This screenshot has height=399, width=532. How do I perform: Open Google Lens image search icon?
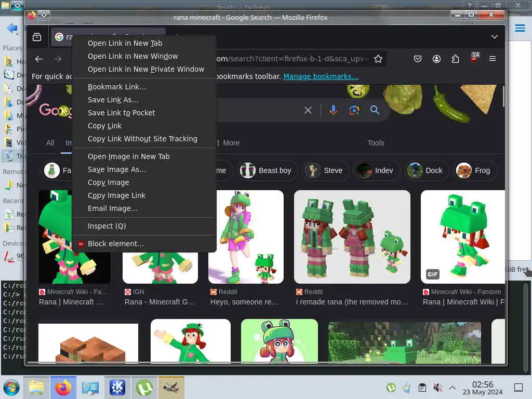click(x=354, y=110)
